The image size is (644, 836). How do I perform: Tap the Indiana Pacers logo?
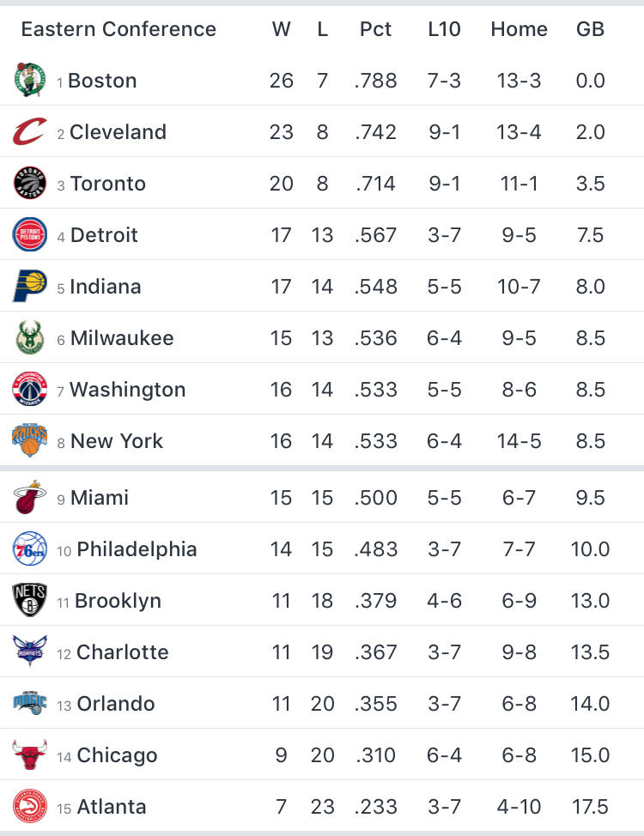(x=29, y=286)
